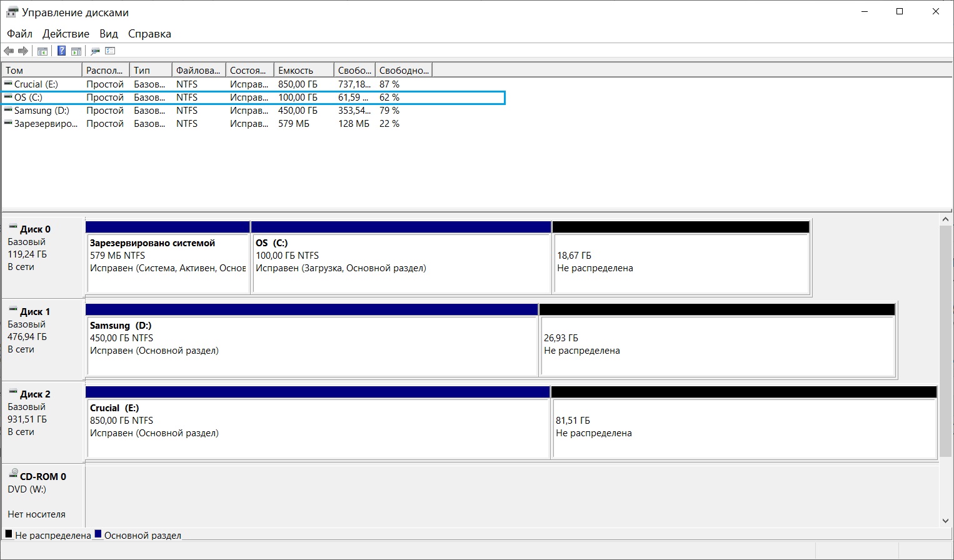
Task: Sort by the Распол... column header
Action: point(106,70)
